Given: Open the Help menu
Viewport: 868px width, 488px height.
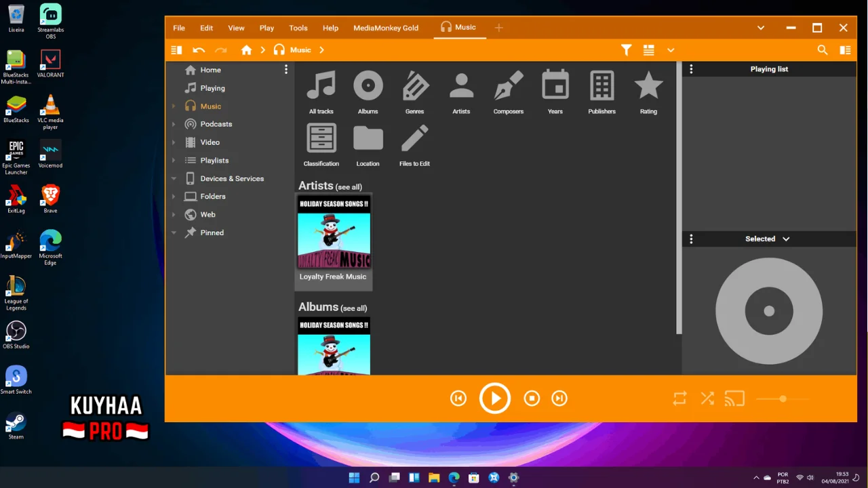Looking at the screenshot, I should pos(330,28).
